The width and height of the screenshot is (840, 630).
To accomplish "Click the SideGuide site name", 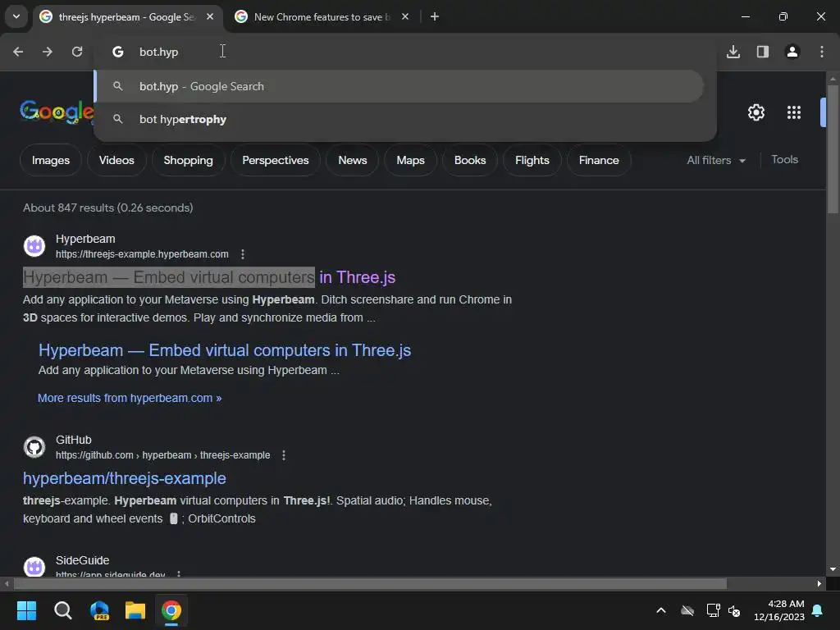I will (83, 560).
